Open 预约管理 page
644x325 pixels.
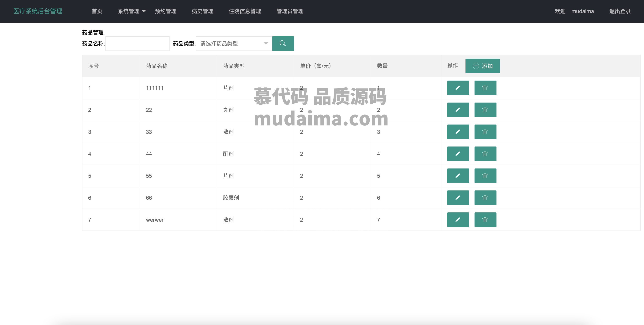[165, 11]
